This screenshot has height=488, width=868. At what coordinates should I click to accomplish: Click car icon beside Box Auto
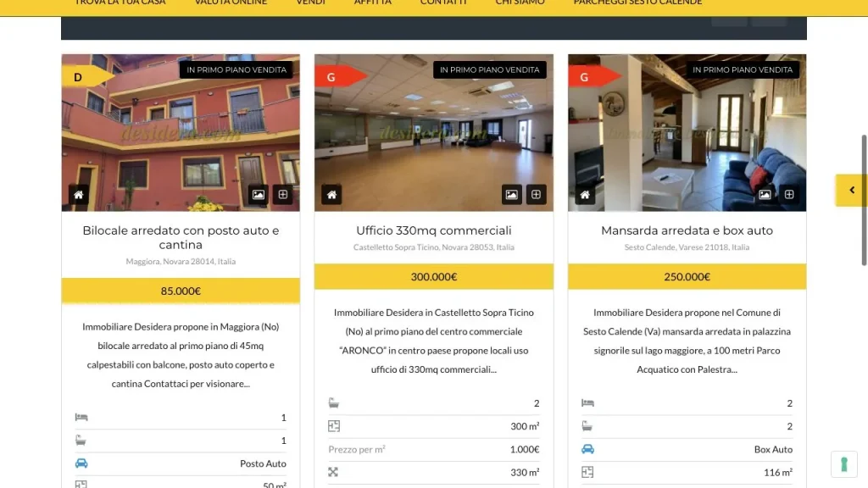click(588, 449)
